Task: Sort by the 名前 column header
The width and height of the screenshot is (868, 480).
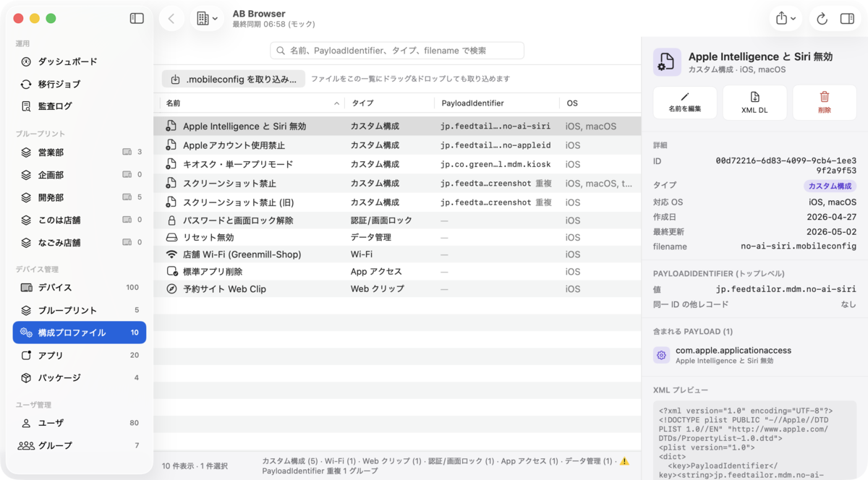Action: [251, 103]
